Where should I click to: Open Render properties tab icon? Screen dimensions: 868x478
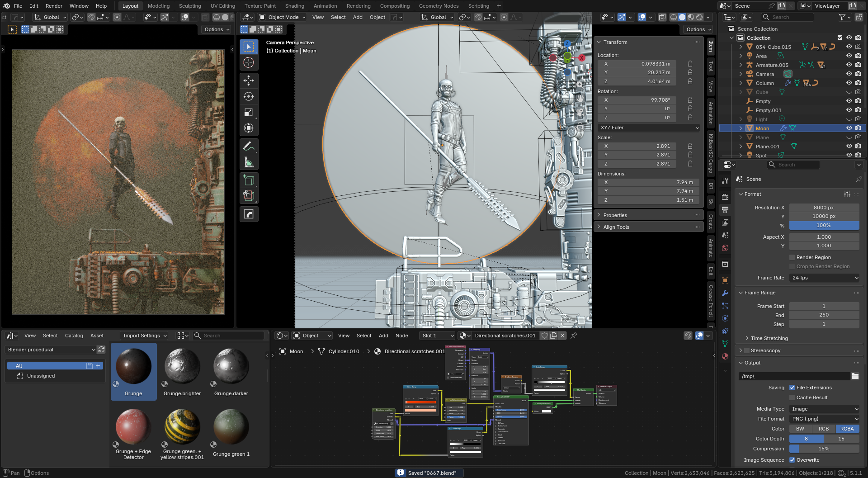point(725,197)
